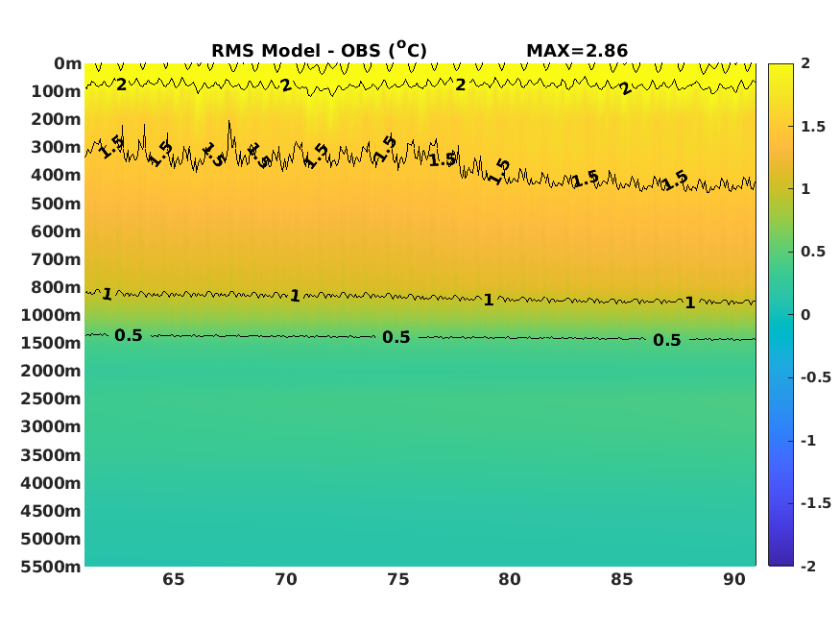Select the '5000m' depth axis label
Viewport: 840px width, 630px height.
tap(51, 539)
